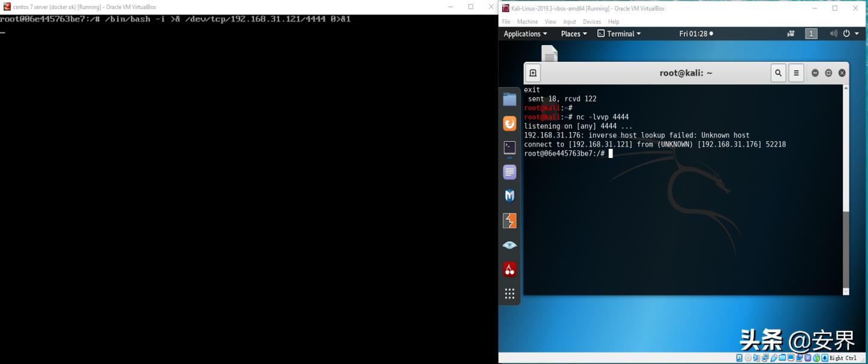Maximize the centos 7 server VirtualBox window

[x=471, y=7]
